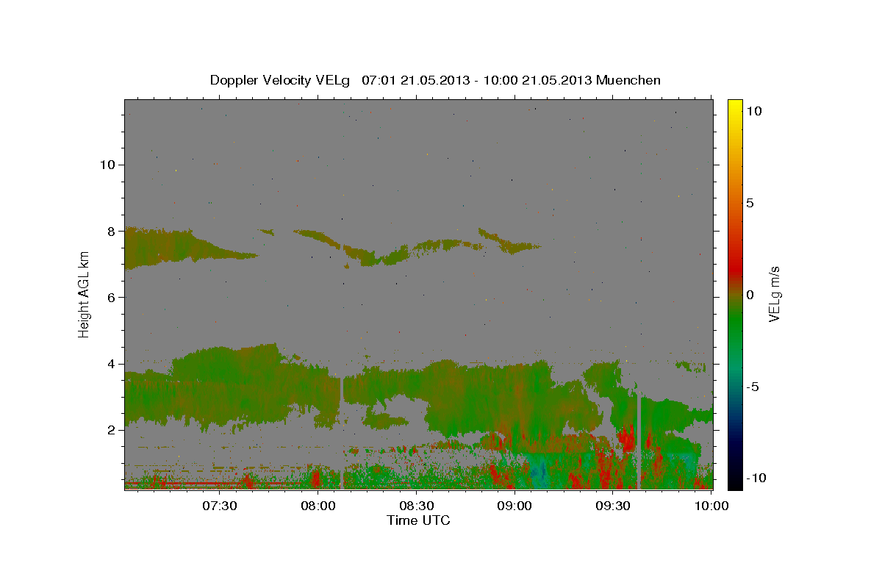Click the plot title "Doppler Velocity VELg"
Image resolution: width=882 pixels, height=588 pixels.
(x=279, y=80)
